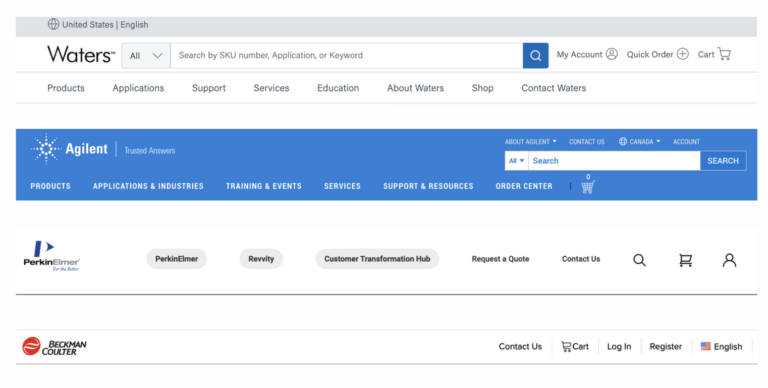Viewport: 768px width, 388px height.
Task: Select the Customer Transformation Hub button
Action: (377, 259)
